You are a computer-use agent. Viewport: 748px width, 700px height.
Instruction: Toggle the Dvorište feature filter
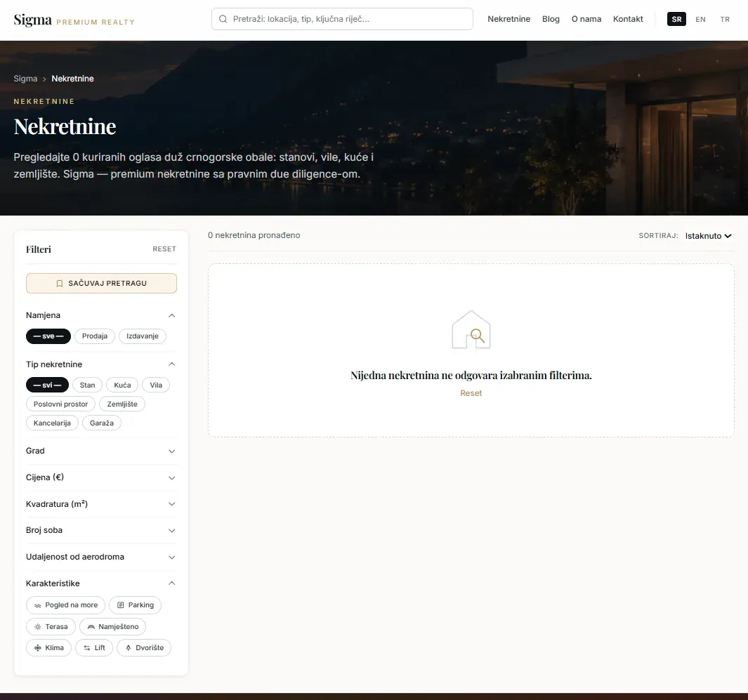pos(144,647)
